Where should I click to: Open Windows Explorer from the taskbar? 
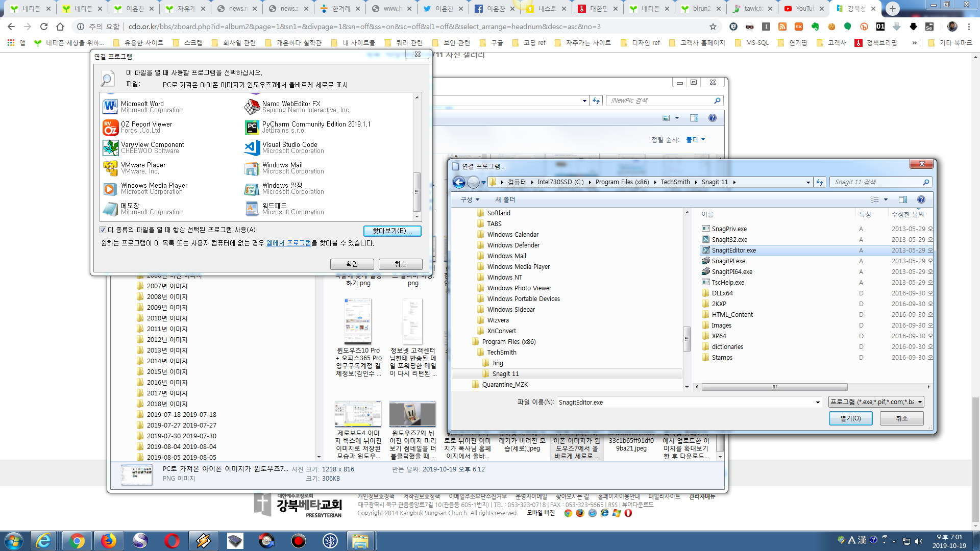click(360, 540)
